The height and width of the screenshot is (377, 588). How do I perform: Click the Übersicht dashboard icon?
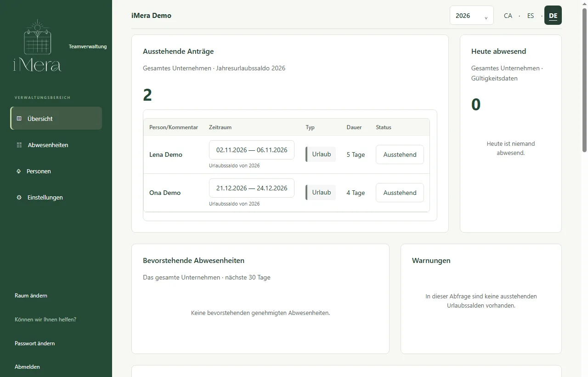[19, 118]
